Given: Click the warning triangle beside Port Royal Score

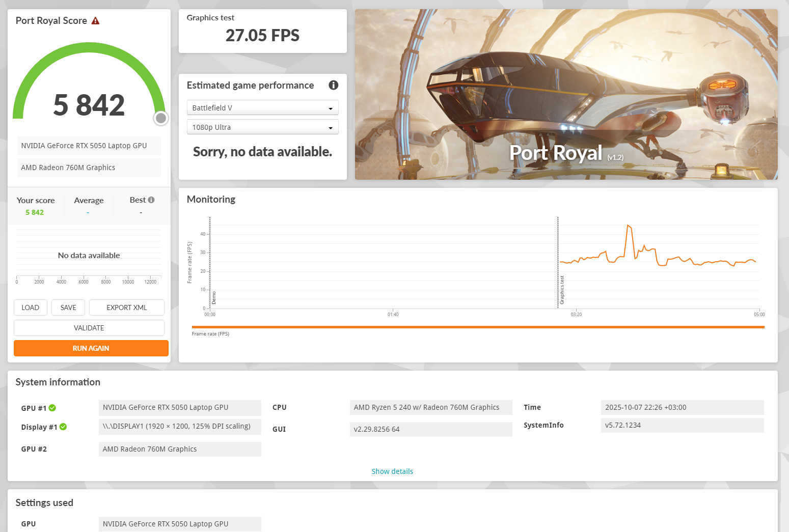Looking at the screenshot, I should [95, 21].
